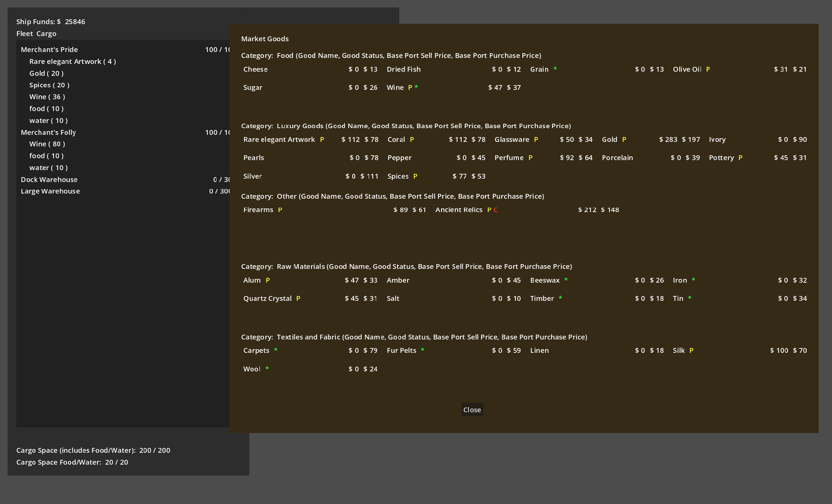The height and width of the screenshot is (504, 832).
Task: Click Sugar market good
Action: [x=253, y=87]
